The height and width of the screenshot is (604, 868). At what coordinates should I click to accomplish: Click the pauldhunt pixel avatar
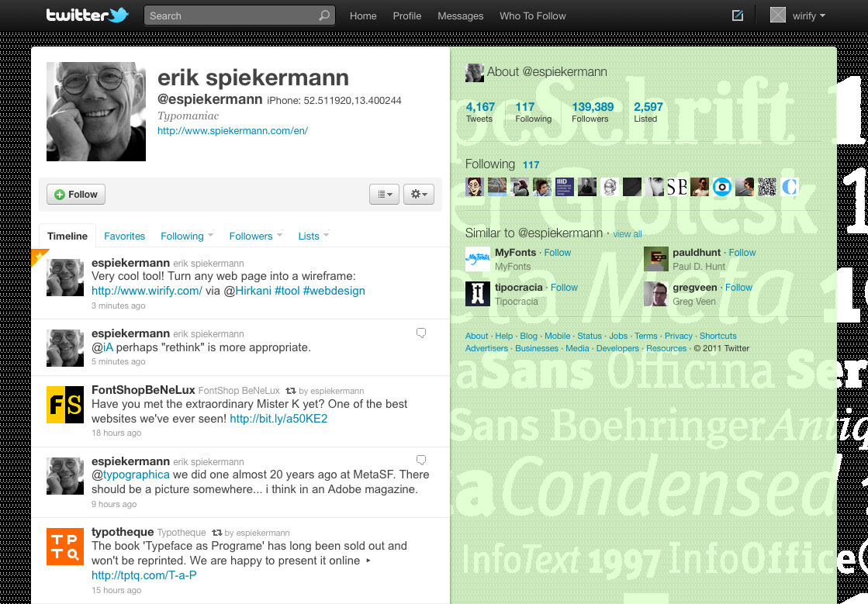[656, 259]
